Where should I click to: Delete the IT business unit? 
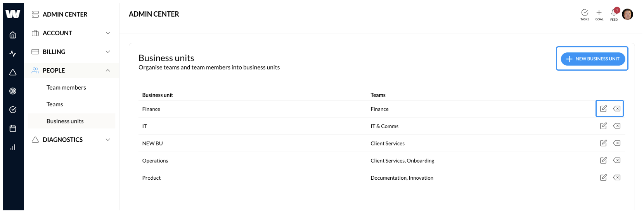pos(616,126)
